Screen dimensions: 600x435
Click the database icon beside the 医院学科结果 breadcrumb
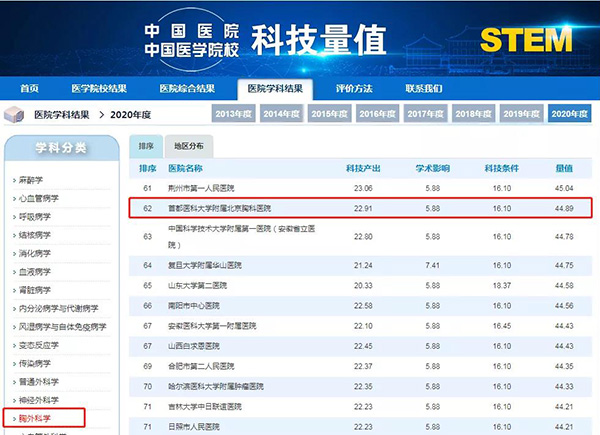(16, 114)
